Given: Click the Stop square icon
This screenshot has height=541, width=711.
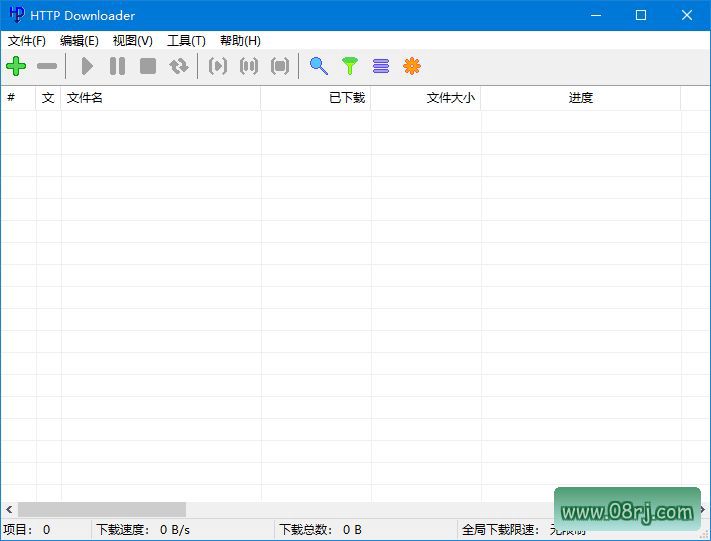Looking at the screenshot, I should tap(148, 66).
